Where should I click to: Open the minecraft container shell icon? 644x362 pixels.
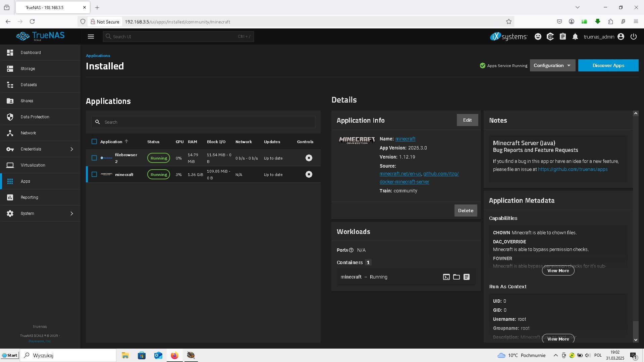pos(446,277)
